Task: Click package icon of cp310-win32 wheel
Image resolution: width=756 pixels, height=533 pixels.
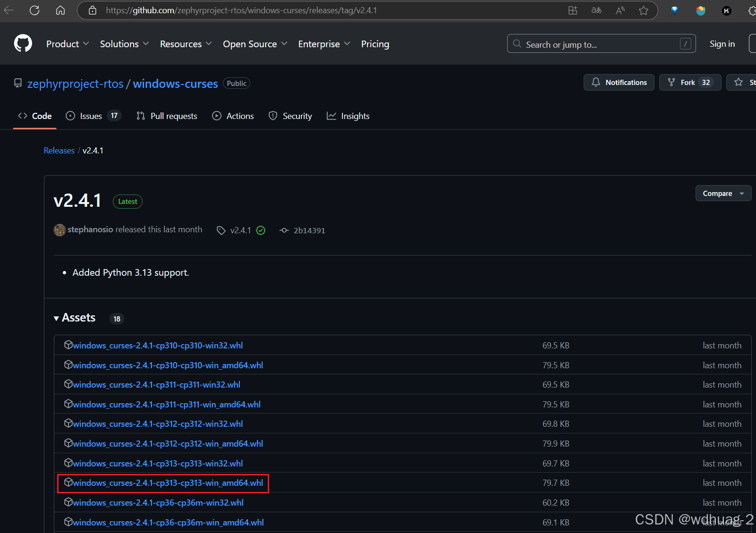Action: (68, 345)
